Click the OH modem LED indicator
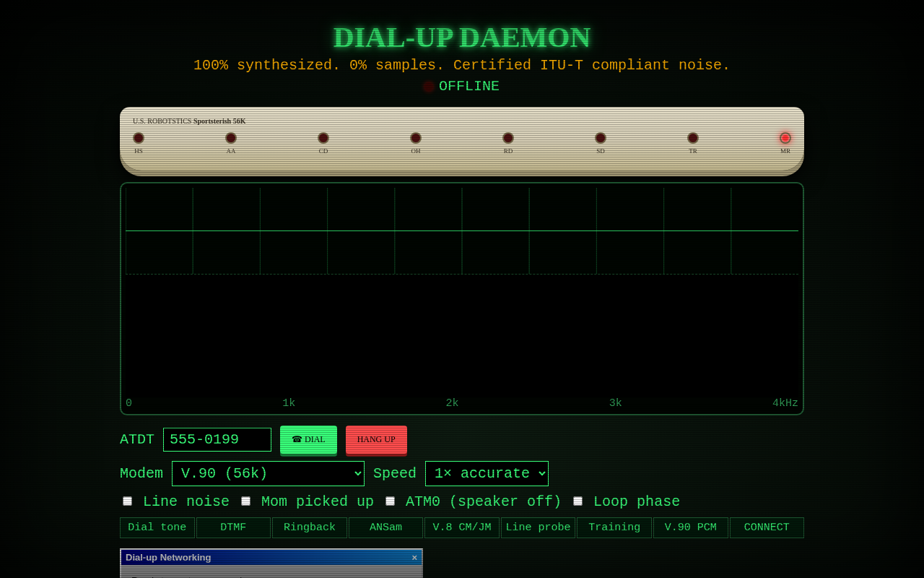Image resolution: width=924 pixels, height=578 pixels. pos(416,138)
